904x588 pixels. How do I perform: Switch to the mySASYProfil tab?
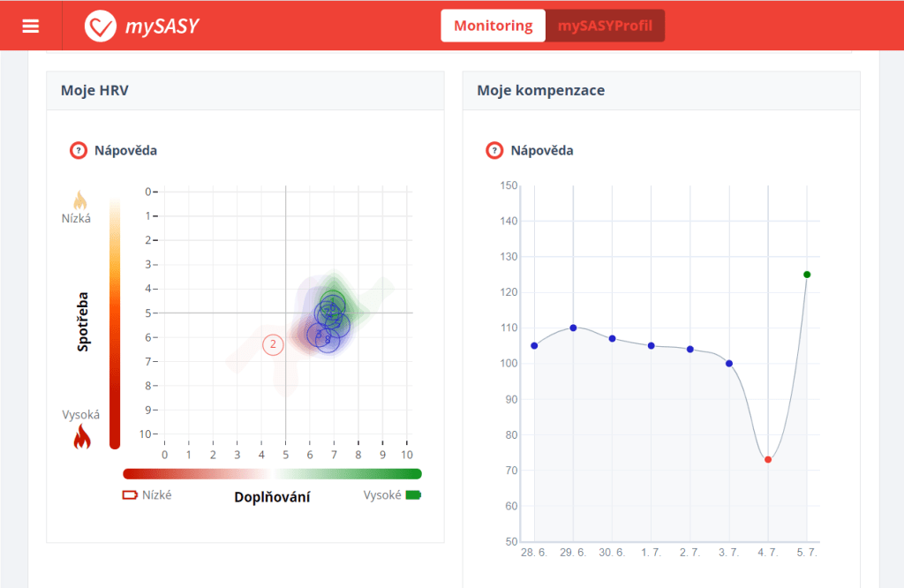(x=605, y=26)
